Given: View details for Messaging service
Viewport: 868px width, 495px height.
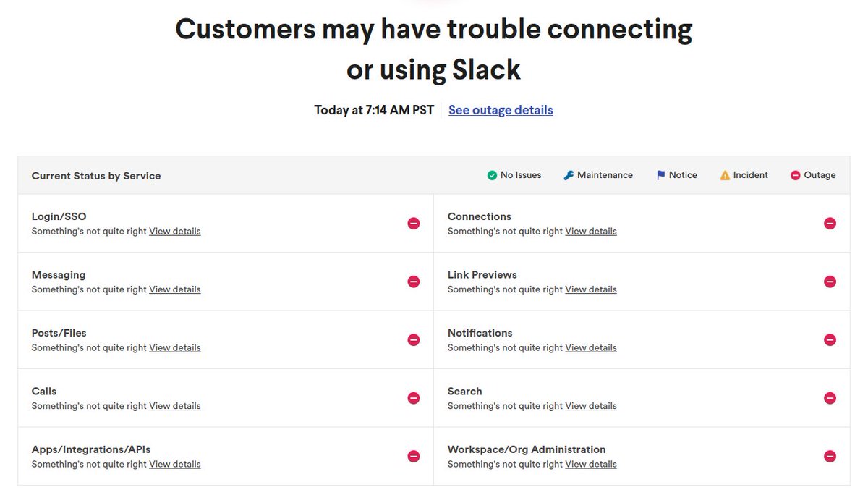Looking at the screenshot, I should click(175, 289).
